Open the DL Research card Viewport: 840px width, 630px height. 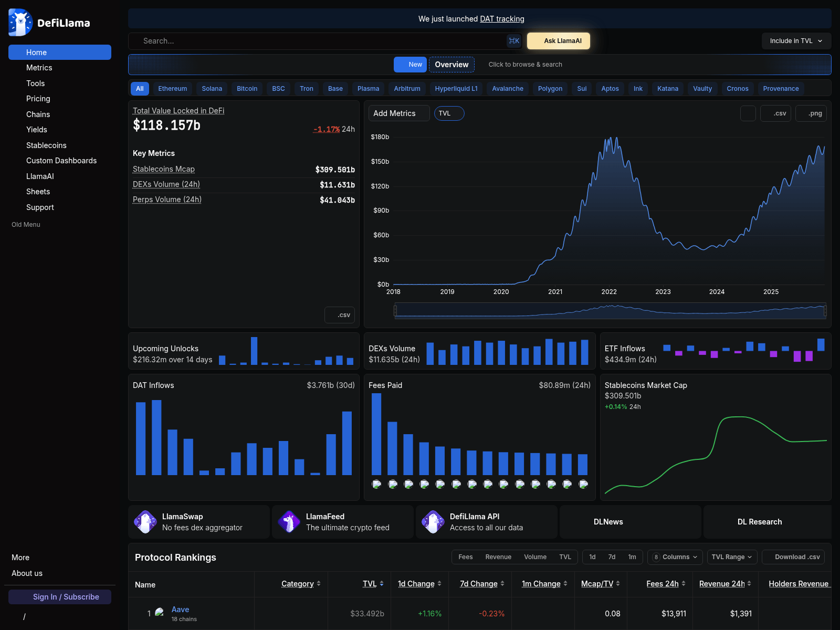tap(768, 522)
